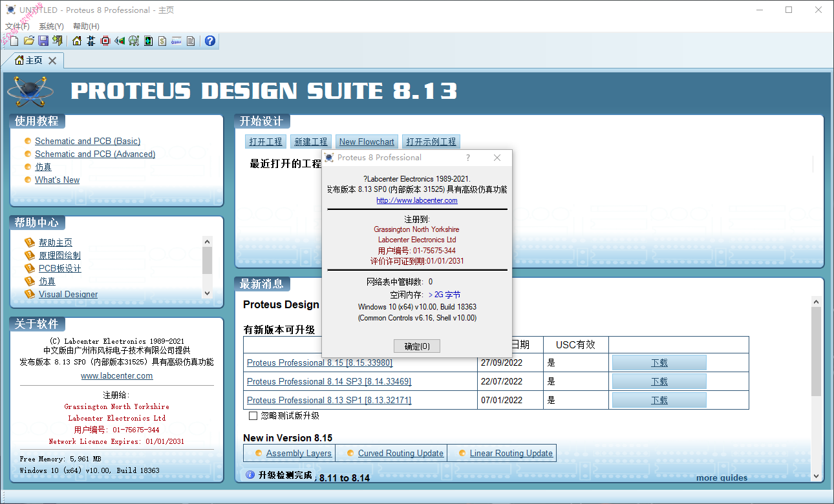Click the help book icon beside PCB板设计

pyautogui.click(x=29, y=268)
